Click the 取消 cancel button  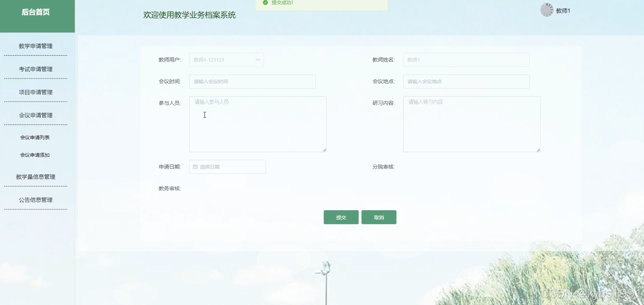(x=379, y=217)
